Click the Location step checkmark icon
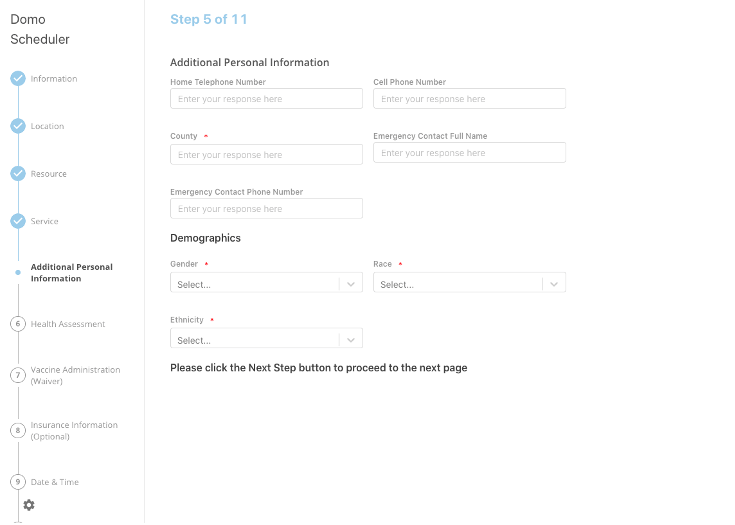Viewport: 735px width, 525px height. click(x=18, y=126)
